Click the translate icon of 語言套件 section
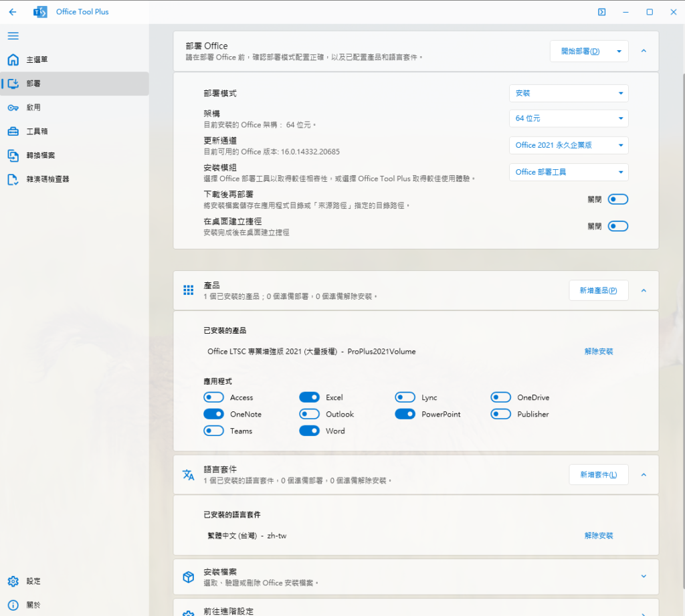This screenshot has width=685, height=616. click(x=188, y=474)
